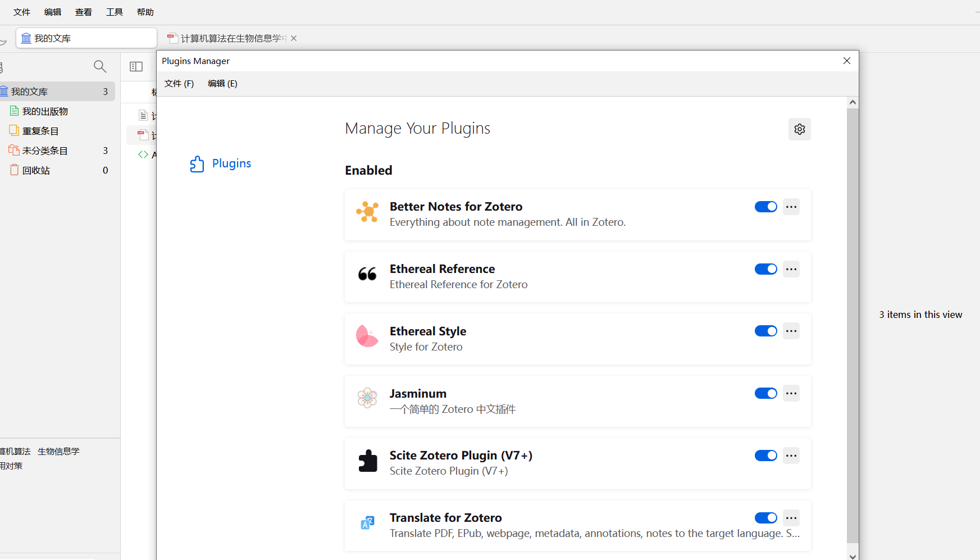980x560 pixels.
Task: Open the Zotero 文件 menu
Action: tap(22, 12)
